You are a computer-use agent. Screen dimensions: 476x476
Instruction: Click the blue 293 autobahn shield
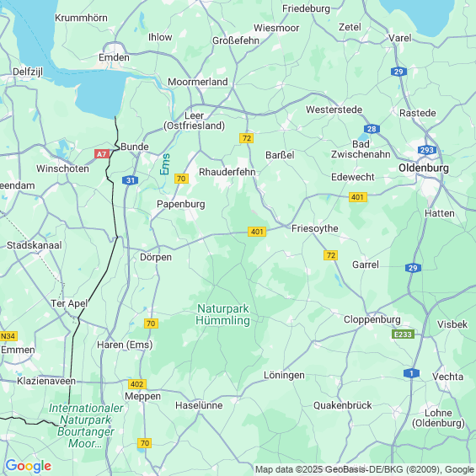[427, 150]
